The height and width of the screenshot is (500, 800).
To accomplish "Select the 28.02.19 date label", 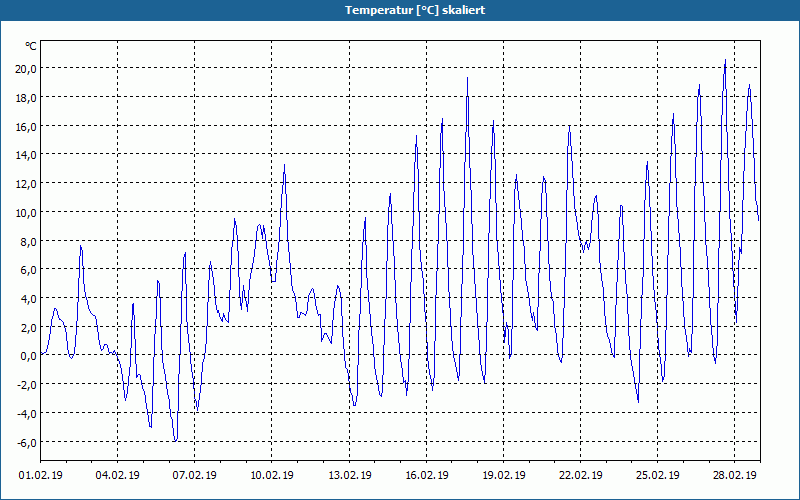I will pos(735,475).
